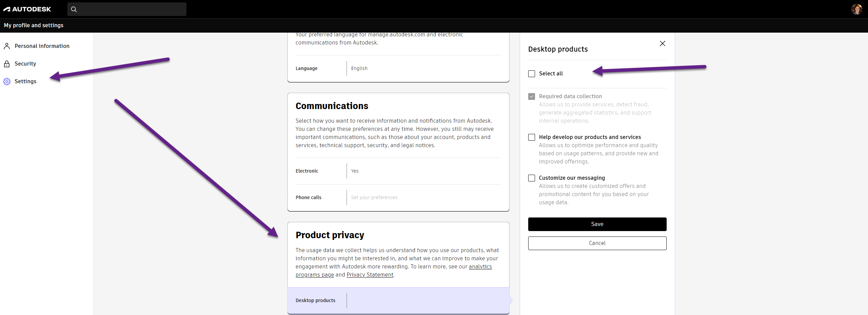Click the Desktop products panel heading
This screenshot has width=868, height=315.
[x=558, y=49]
